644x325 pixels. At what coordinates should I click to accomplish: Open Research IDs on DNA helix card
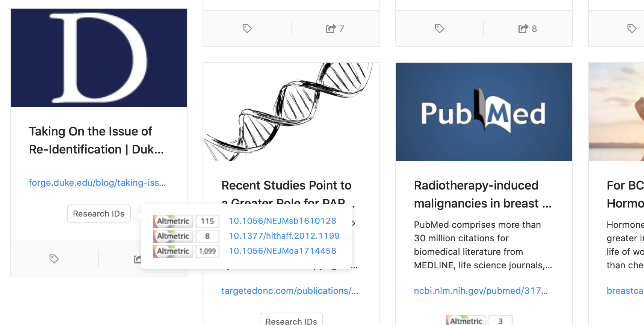pos(291,320)
